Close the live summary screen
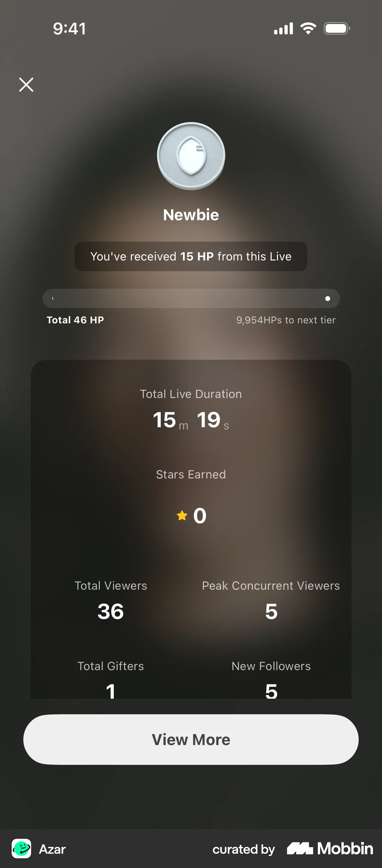The height and width of the screenshot is (868, 382). point(26,85)
